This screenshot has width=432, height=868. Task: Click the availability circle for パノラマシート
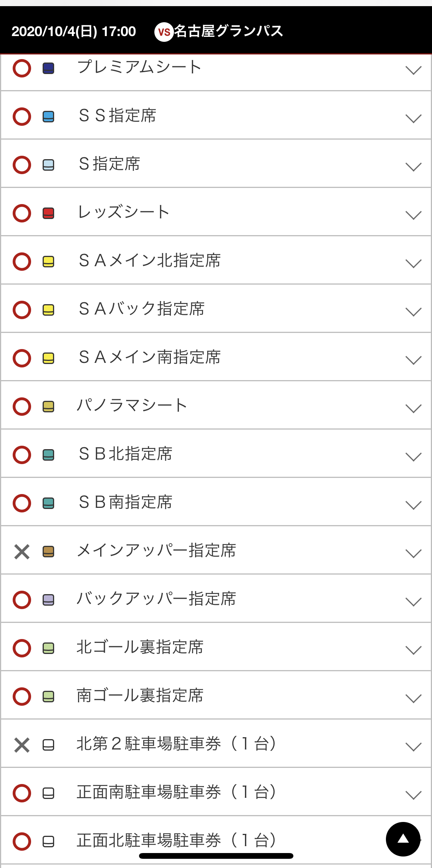point(22,407)
